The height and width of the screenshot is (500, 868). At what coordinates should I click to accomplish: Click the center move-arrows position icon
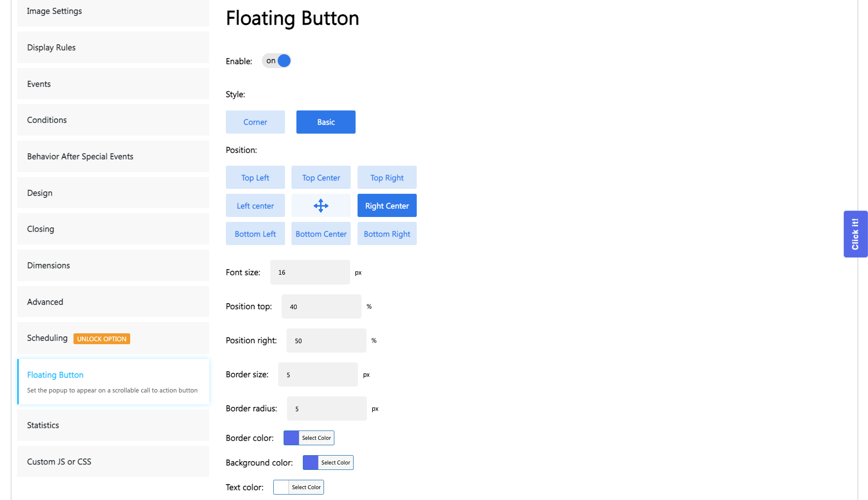click(x=321, y=206)
